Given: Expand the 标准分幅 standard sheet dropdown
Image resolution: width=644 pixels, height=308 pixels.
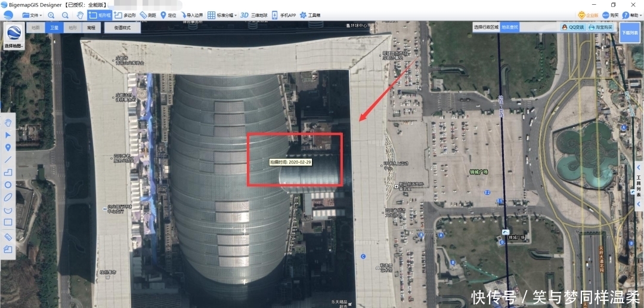Looking at the screenshot, I should (222, 15).
